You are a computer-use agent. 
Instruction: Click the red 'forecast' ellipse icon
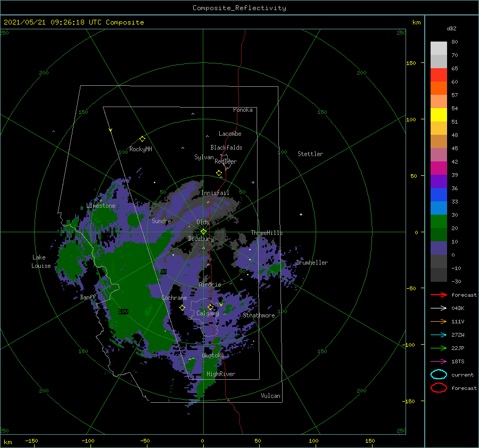(x=439, y=388)
